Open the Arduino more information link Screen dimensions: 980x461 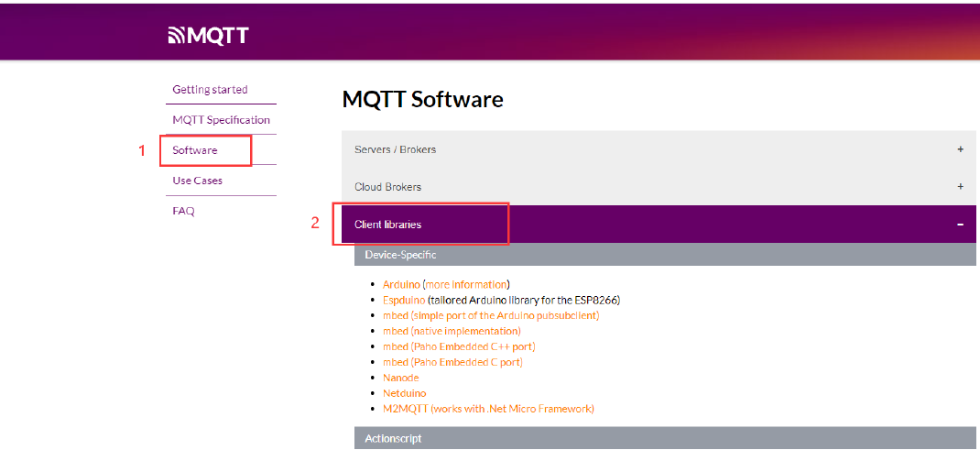pyautogui.click(x=466, y=284)
